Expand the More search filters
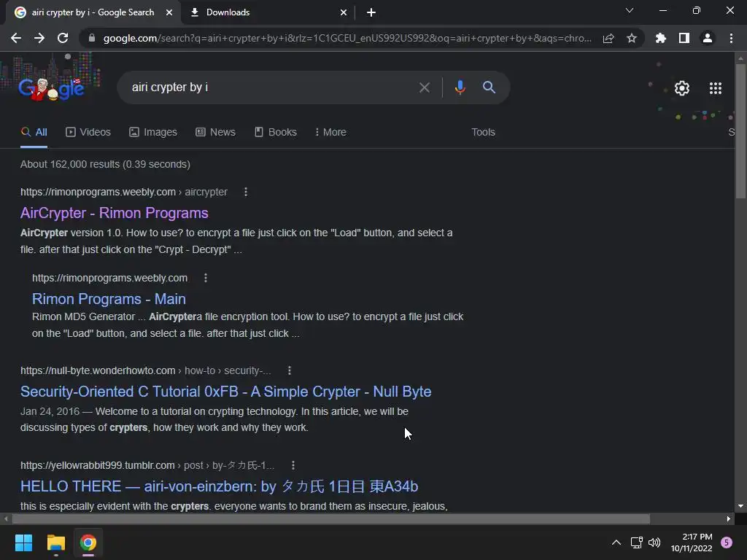 pos(330,133)
